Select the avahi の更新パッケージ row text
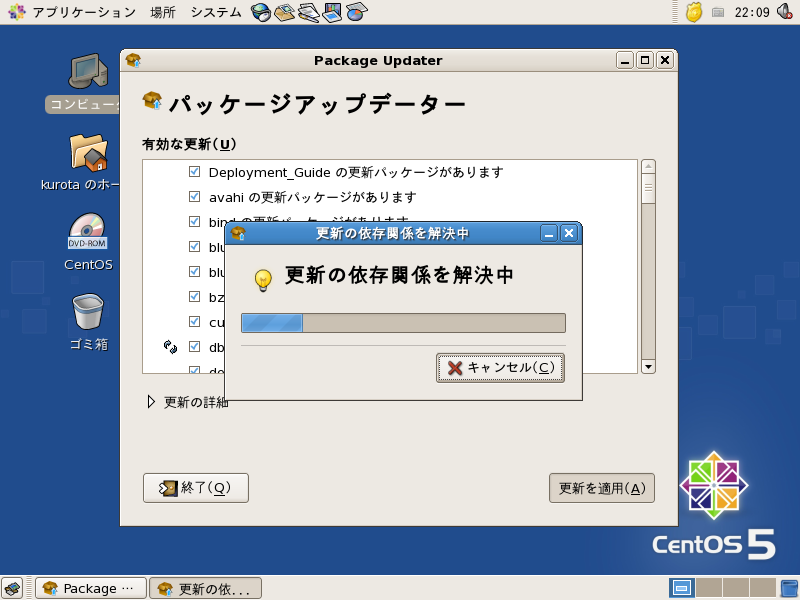Screen dimensions: 800x600 point(312,197)
